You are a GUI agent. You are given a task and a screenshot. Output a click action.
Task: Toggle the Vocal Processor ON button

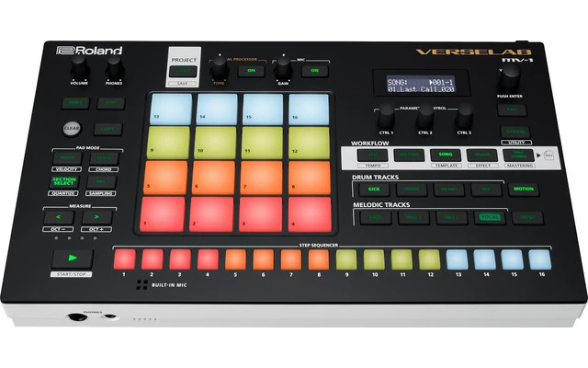coord(251,70)
